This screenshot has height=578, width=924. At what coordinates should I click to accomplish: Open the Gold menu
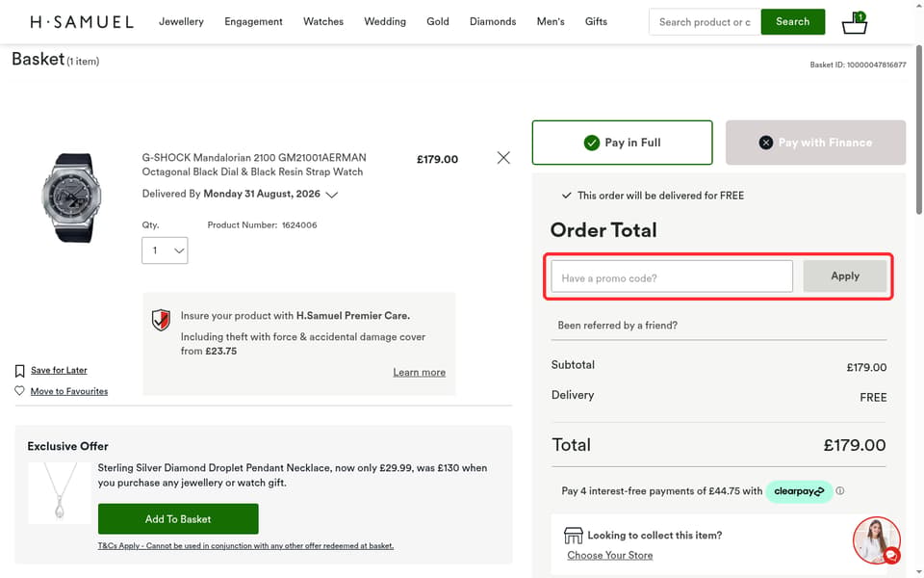pos(438,22)
